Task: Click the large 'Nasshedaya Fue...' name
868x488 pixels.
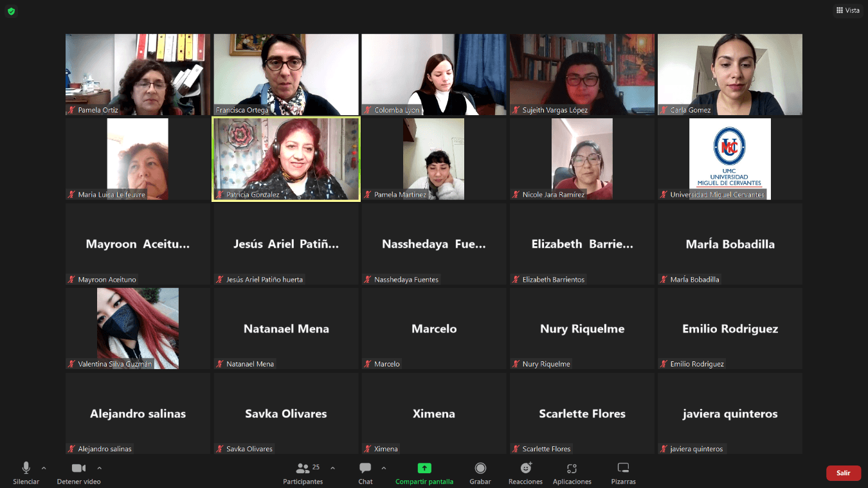Action: pos(434,244)
